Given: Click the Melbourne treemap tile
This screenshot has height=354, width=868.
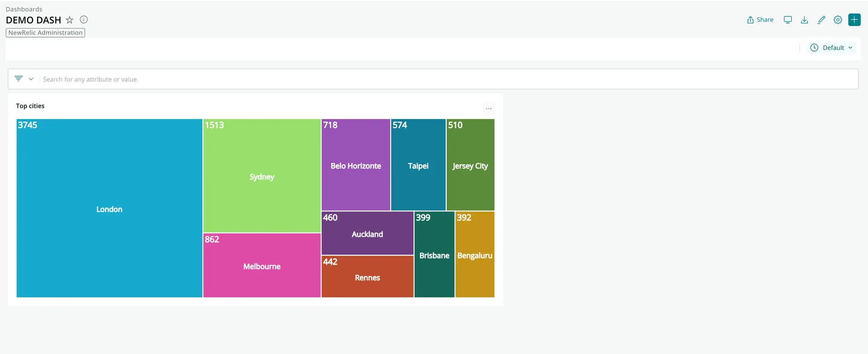Looking at the screenshot, I should (262, 266).
